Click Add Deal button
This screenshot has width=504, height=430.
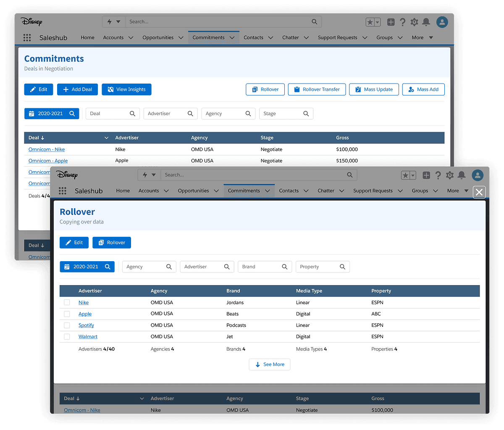(78, 89)
